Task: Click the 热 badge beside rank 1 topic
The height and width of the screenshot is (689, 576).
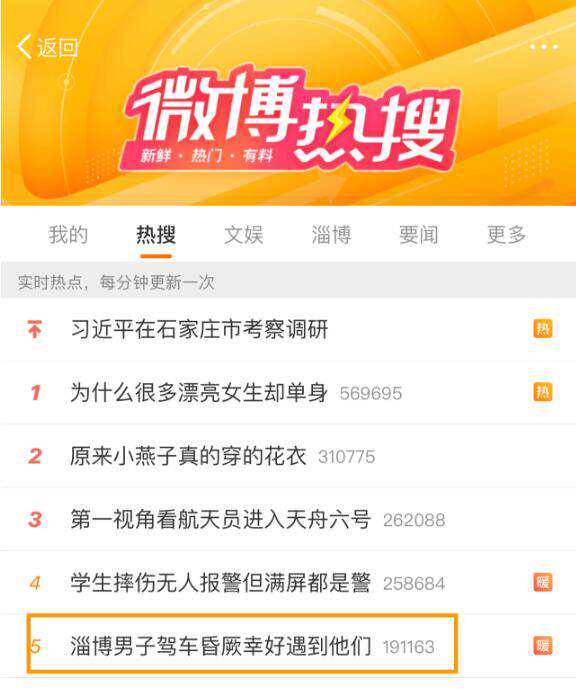Action: (543, 392)
